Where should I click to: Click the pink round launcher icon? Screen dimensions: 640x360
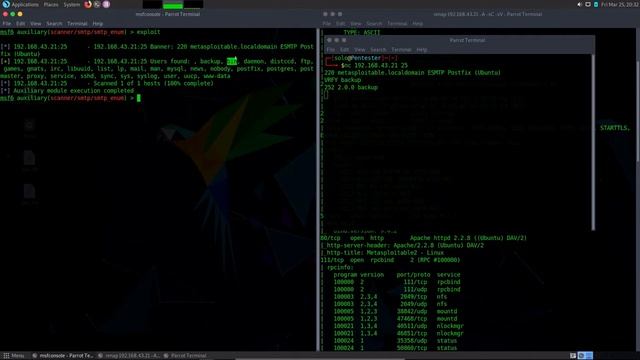pyautogui.click(x=106, y=4)
